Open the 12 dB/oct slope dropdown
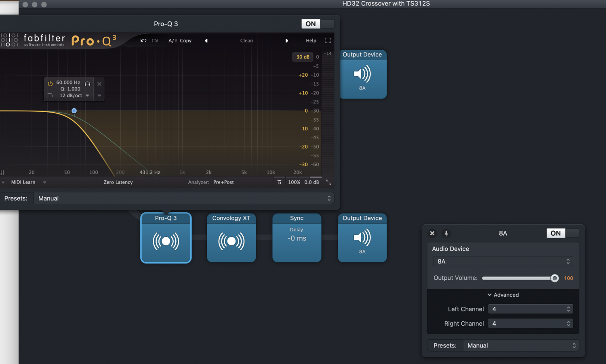The width and height of the screenshot is (606, 364). tap(74, 96)
